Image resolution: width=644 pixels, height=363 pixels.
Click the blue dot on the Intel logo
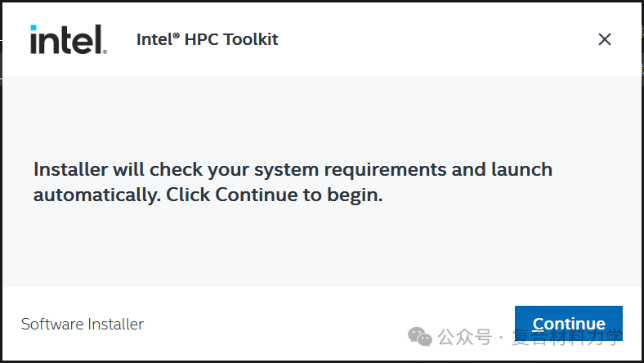coord(34,28)
